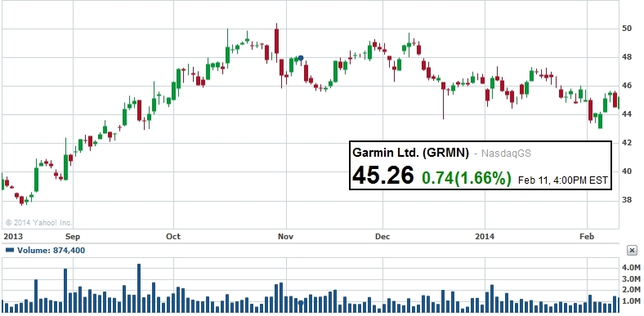Screen dimensions: 644x316
Task: Click the 48 price axis label
Action: (626, 57)
